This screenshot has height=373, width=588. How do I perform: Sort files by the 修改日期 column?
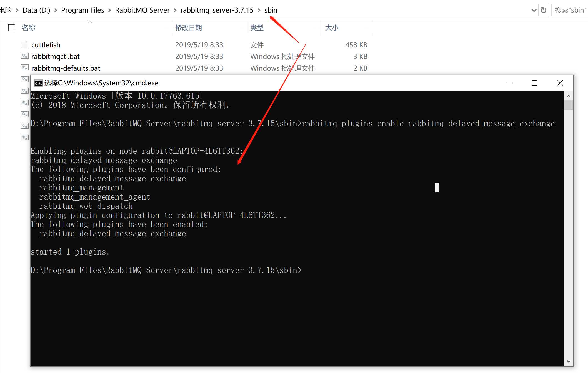pyautogui.click(x=189, y=28)
